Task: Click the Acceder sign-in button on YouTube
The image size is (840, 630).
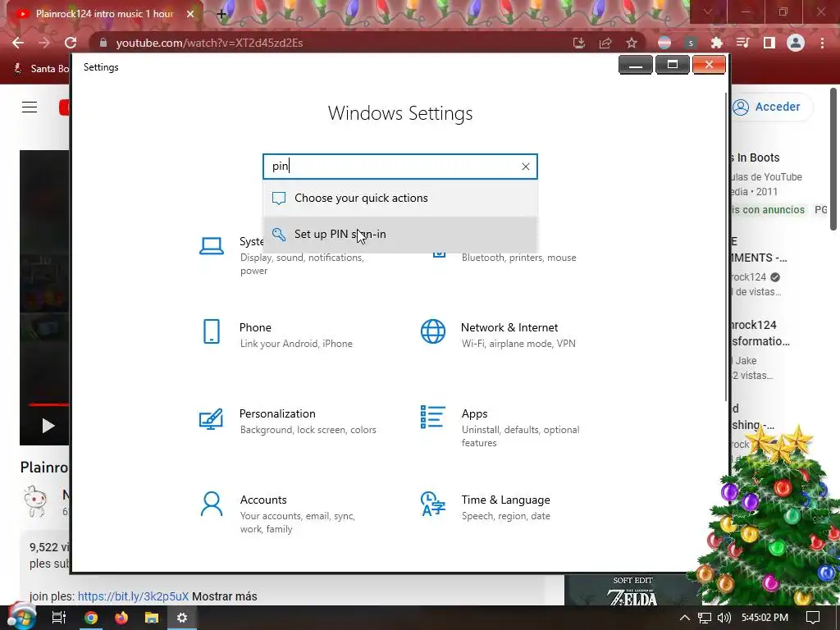Action: pyautogui.click(x=770, y=107)
